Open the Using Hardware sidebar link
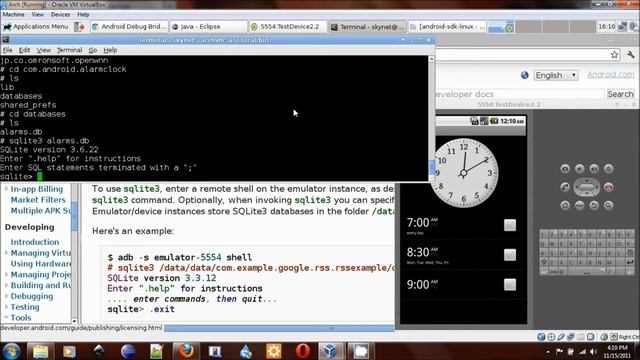 click(41, 264)
